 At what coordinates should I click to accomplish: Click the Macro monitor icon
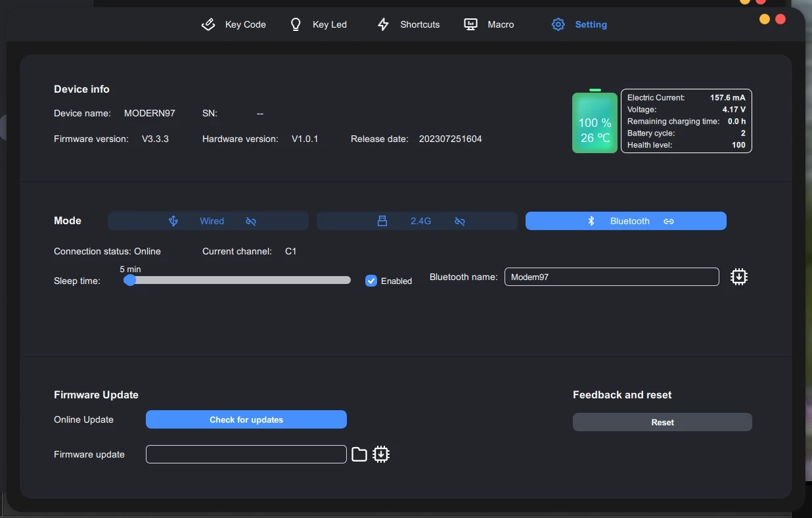point(470,24)
